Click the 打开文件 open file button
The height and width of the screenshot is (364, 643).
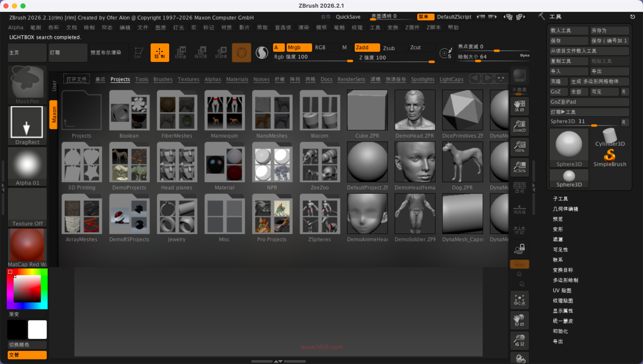pyautogui.click(x=76, y=79)
